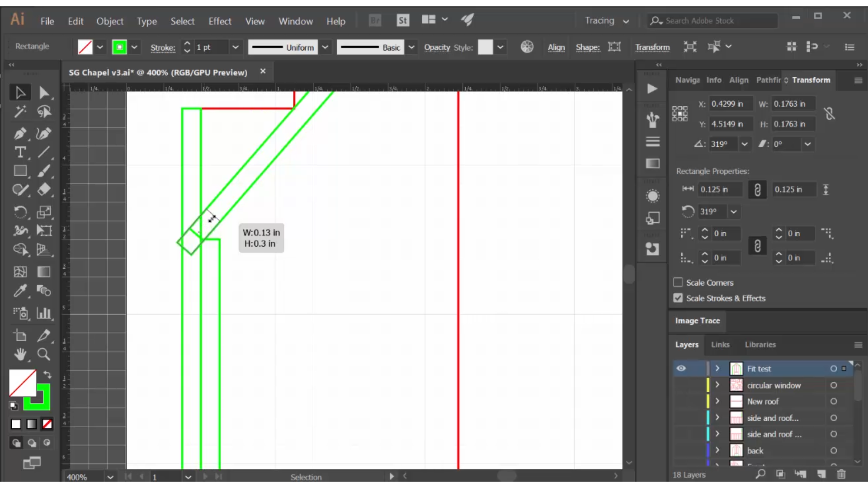Click the Transform tab

(812, 79)
